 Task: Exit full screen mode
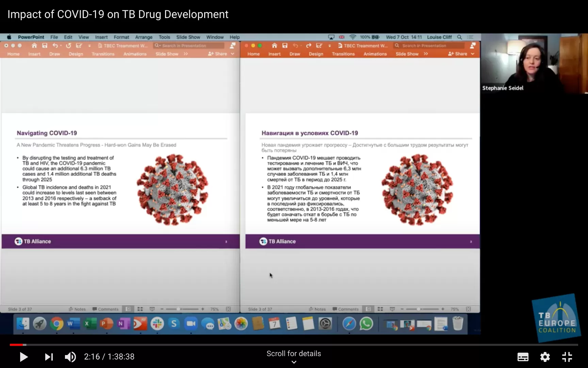click(x=567, y=357)
